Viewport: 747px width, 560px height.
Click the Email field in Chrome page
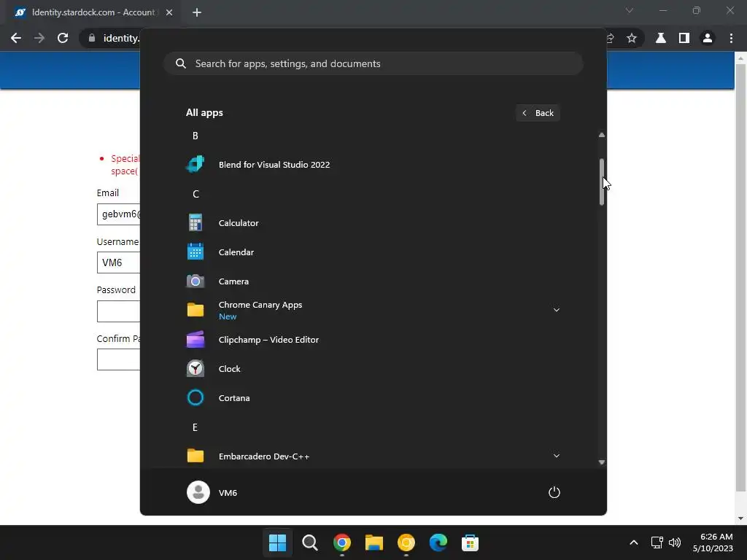[118, 214]
